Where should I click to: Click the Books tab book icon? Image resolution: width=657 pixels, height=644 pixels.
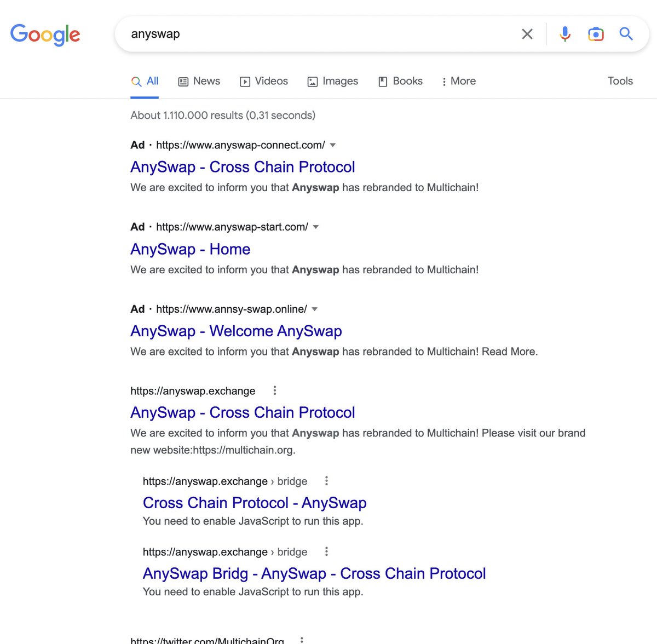point(383,82)
